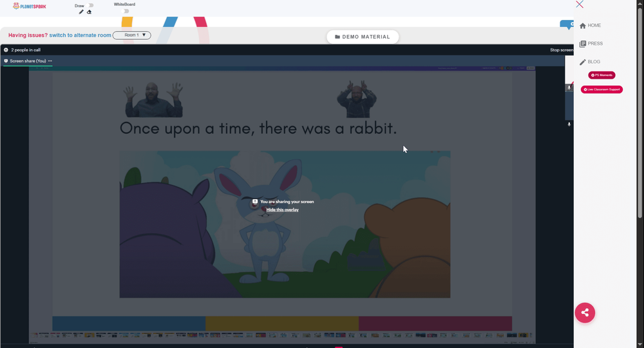Screen dimensions: 644x348
Task: Click the blue chat bubble icon
Action: (567, 24)
